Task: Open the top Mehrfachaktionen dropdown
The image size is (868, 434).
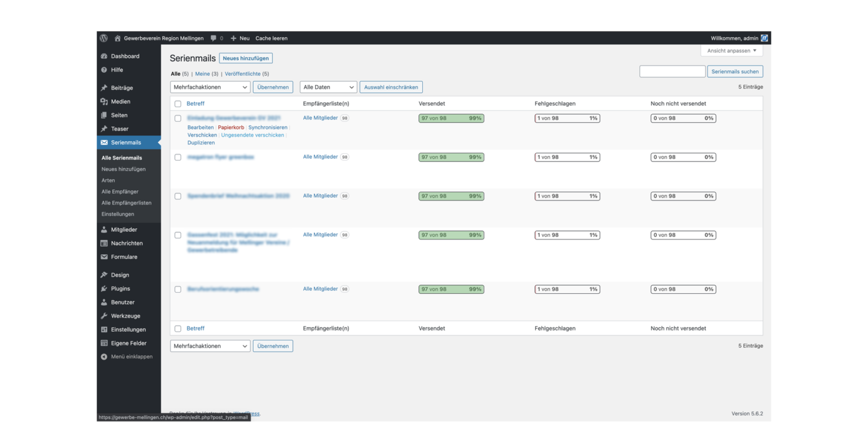Action: (x=210, y=87)
